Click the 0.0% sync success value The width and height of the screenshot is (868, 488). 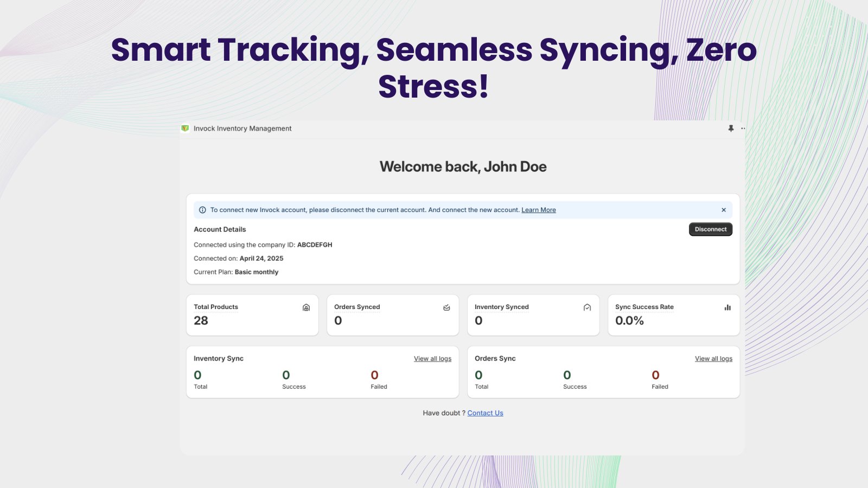click(x=629, y=320)
